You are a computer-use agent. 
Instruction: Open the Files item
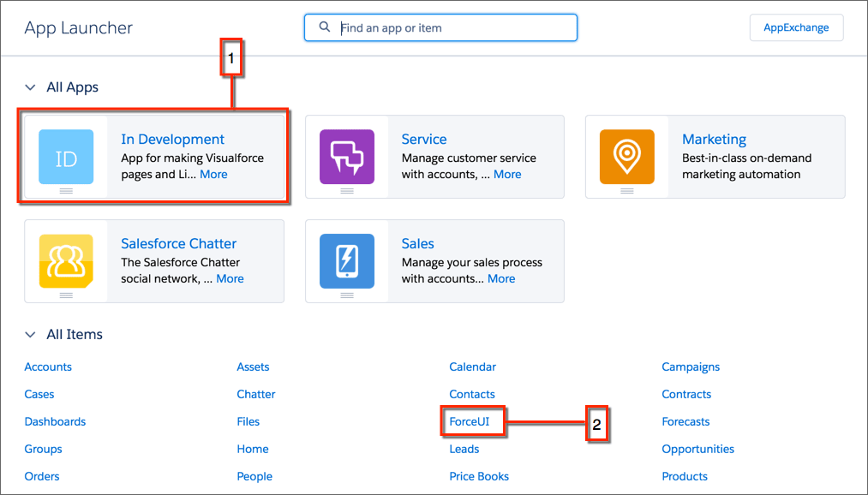tap(248, 421)
